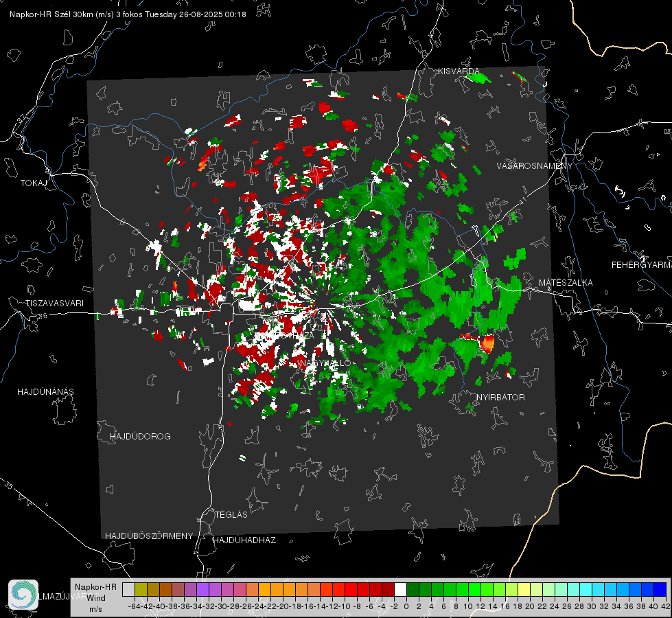This screenshot has width=672, height=618.
Task: Select the FEHÉRGYARMAT label at map edge
Action: coord(641,265)
